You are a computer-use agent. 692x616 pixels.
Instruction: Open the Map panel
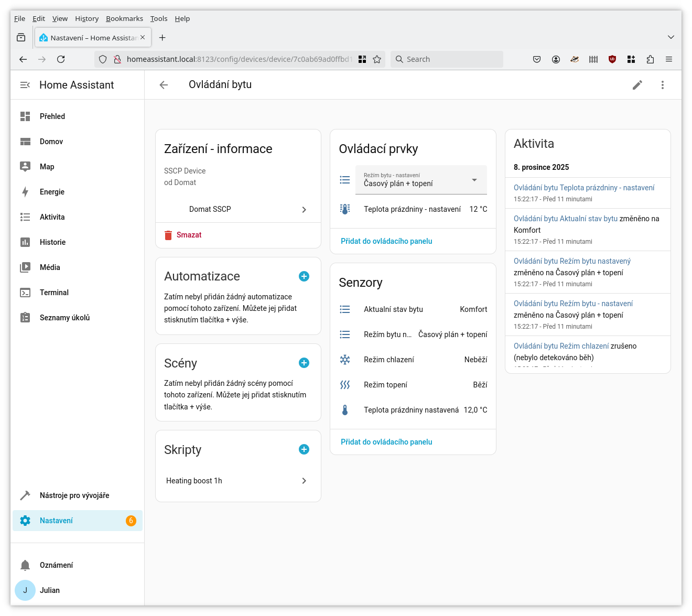coord(78,167)
